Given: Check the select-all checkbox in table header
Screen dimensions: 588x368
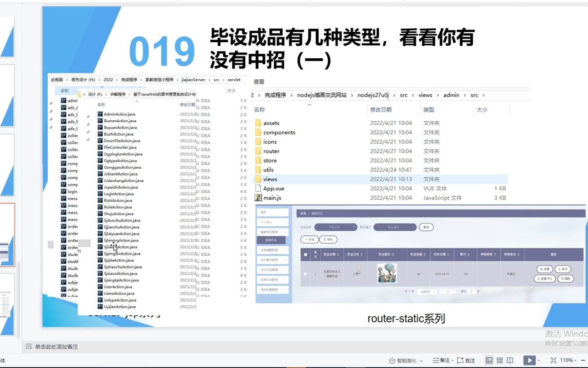Looking at the screenshot, I should 306,254.
